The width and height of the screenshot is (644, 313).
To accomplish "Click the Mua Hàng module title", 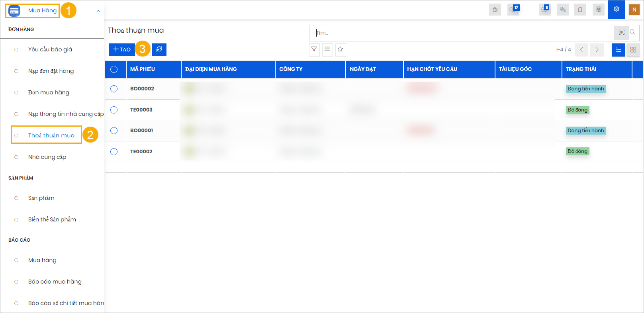I will coord(42,10).
